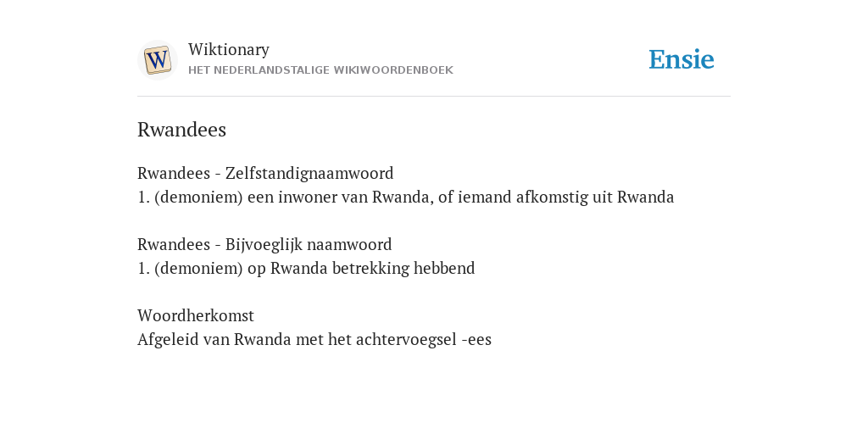Viewport: 868px width, 434px height.
Task: Click the Wiktionary source title
Action: (x=229, y=49)
